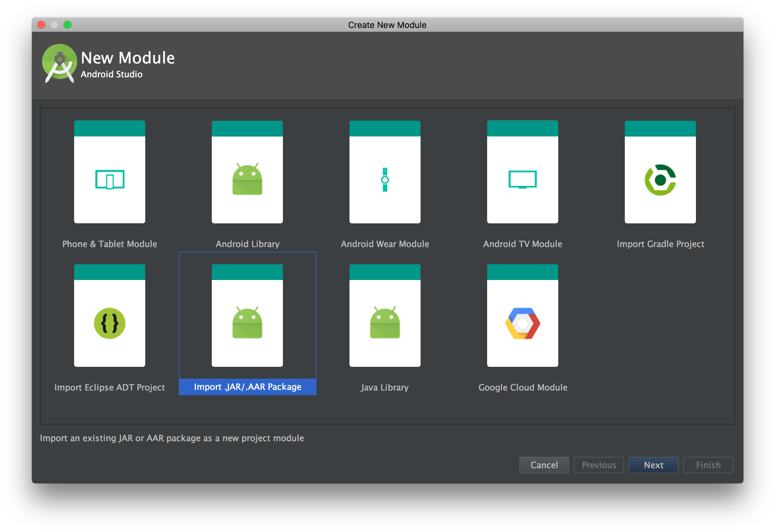Click the "Google Cloud Module" text label
The image size is (775, 532).
point(522,387)
